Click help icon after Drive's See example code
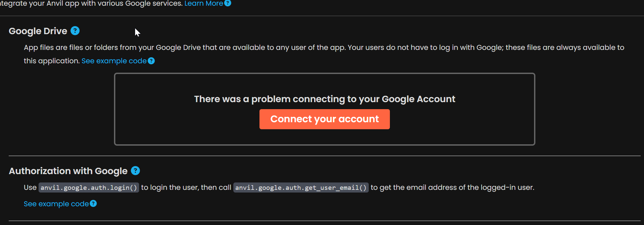 point(151,61)
